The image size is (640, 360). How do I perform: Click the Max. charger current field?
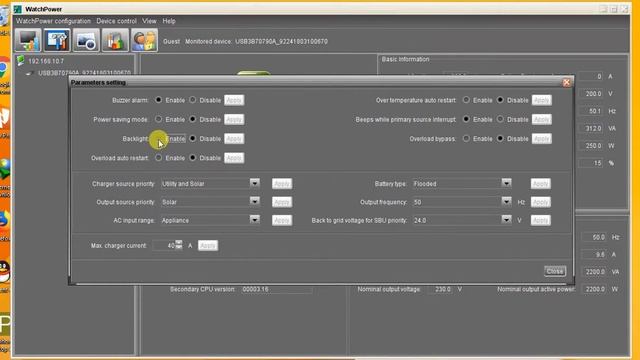point(164,245)
